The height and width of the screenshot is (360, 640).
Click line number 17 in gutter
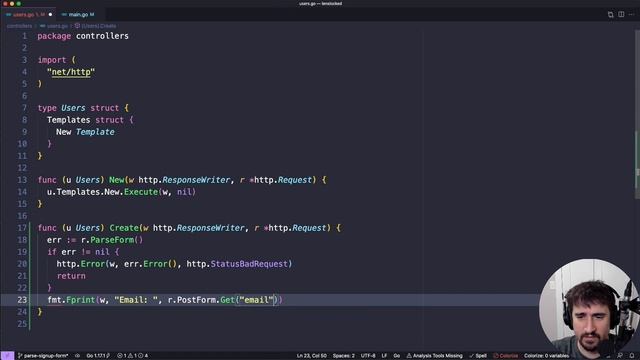click(22, 228)
